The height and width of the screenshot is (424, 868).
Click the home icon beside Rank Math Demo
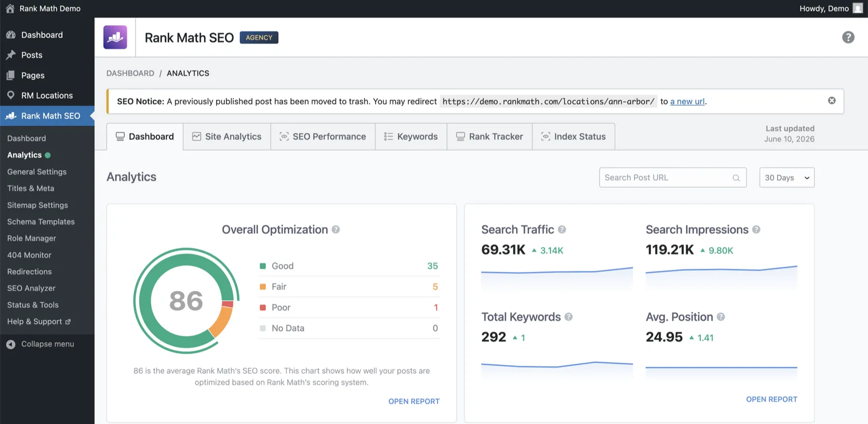[x=10, y=8]
